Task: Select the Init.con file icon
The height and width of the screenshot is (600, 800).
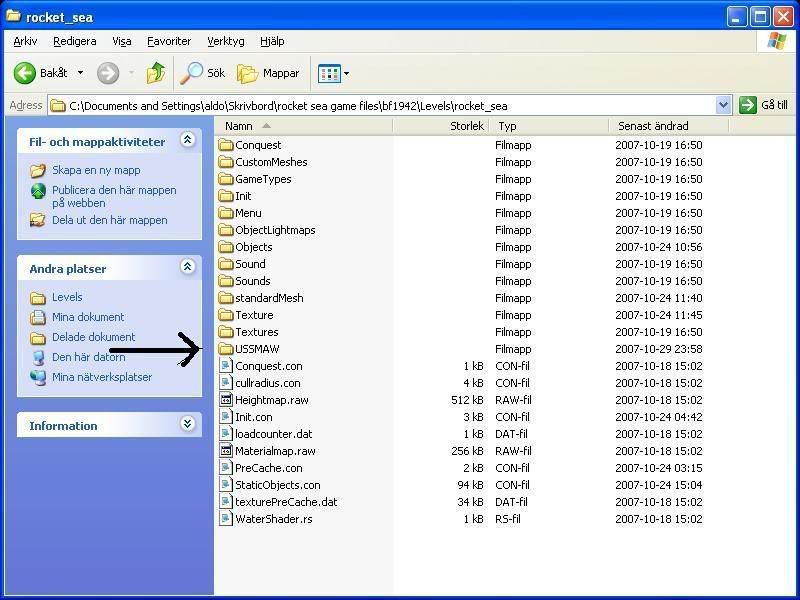Action: tap(226, 416)
